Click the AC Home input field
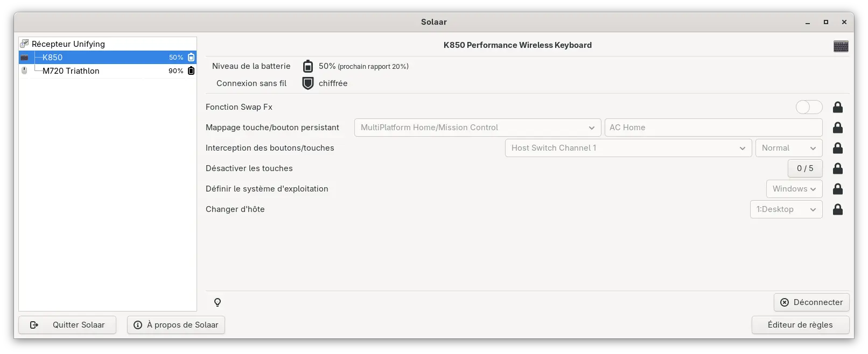The height and width of the screenshot is (354, 868). [x=713, y=128]
